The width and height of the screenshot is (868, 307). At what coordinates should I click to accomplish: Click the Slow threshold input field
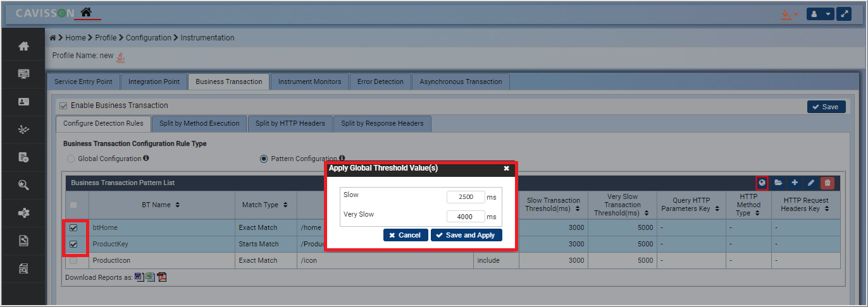click(x=465, y=196)
